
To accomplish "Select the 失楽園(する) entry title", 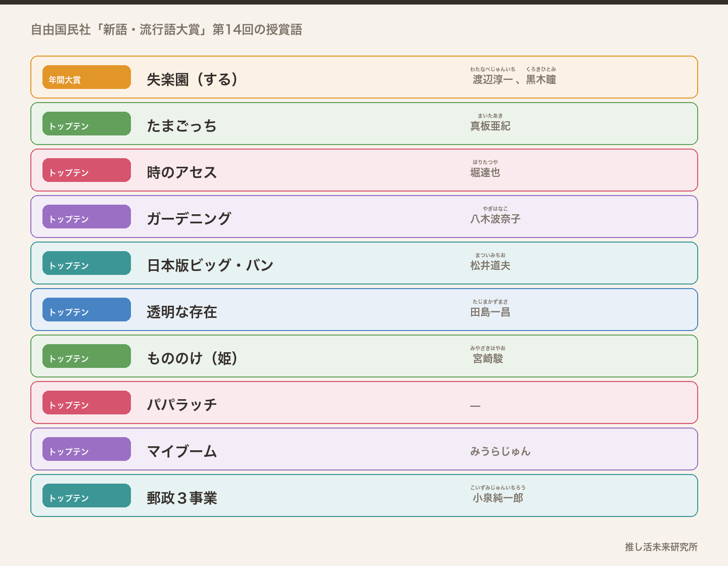I will 192,79.
